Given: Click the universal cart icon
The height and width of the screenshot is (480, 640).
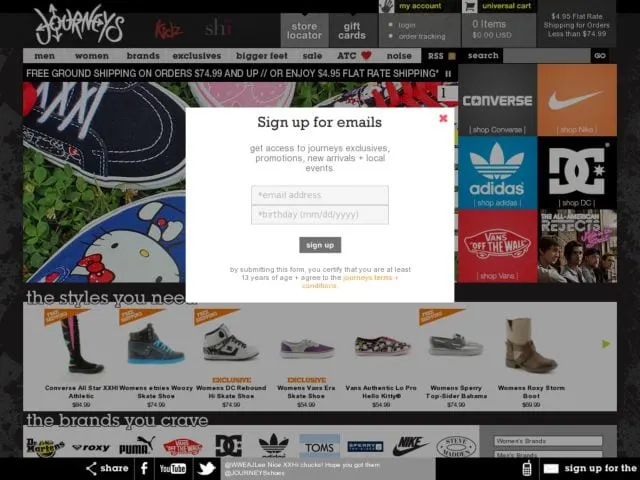Looking at the screenshot, I should (x=470, y=6).
